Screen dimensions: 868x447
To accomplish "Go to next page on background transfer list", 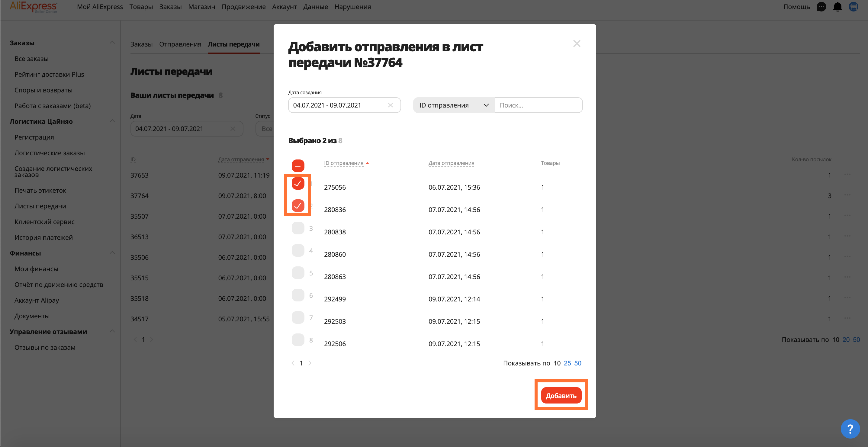I will click(x=152, y=339).
